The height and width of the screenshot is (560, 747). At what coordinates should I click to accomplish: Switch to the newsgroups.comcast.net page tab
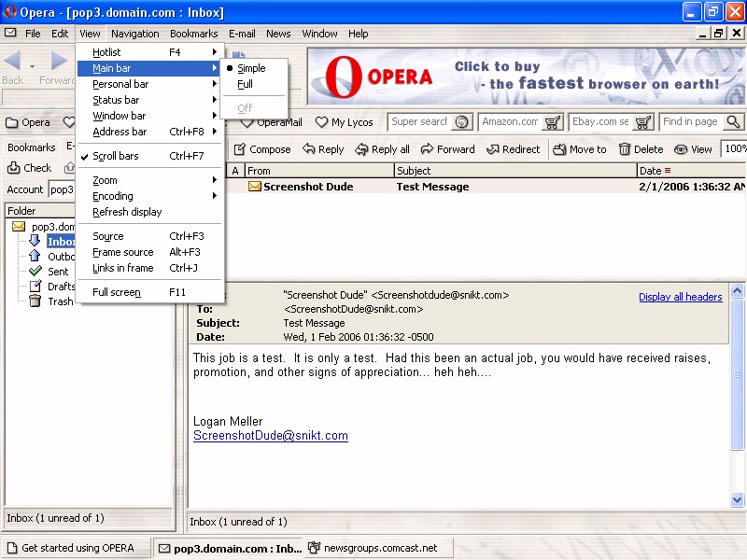tap(379, 548)
